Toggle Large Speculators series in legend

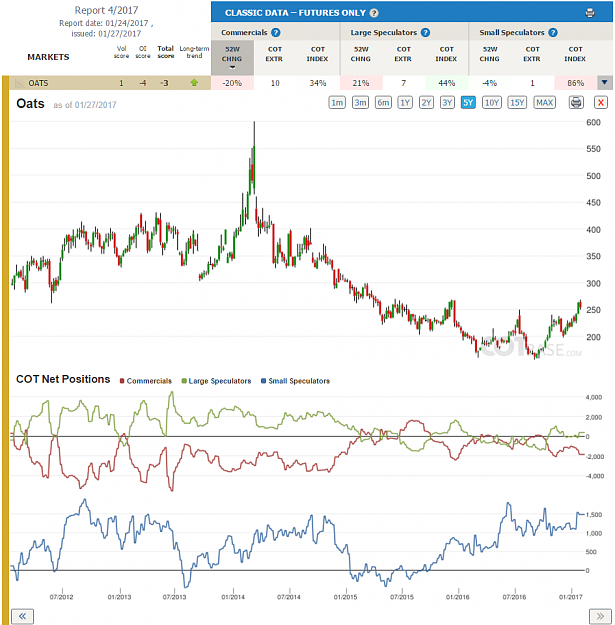pos(216,381)
